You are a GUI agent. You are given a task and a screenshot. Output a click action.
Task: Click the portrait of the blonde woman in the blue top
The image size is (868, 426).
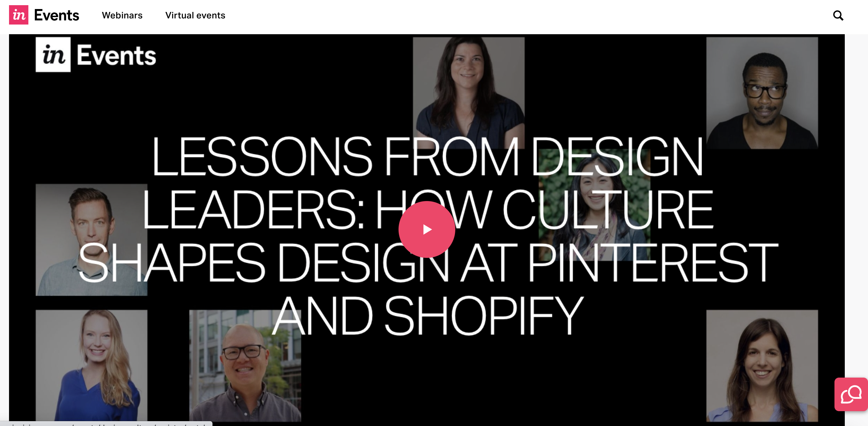91,365
